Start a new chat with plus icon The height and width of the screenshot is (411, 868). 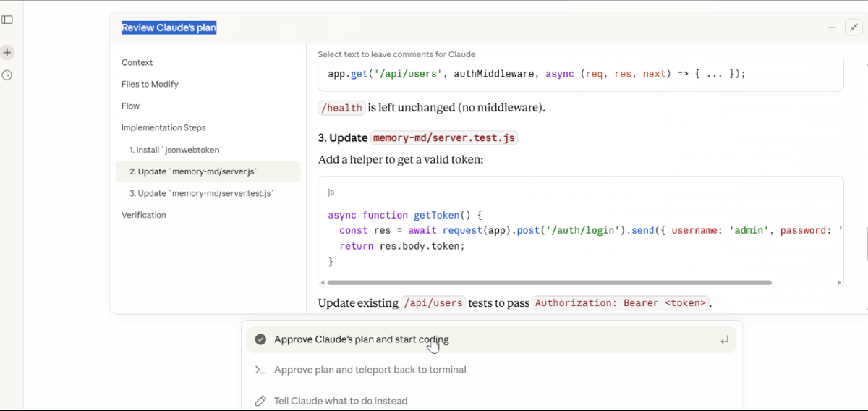point(7,53)
